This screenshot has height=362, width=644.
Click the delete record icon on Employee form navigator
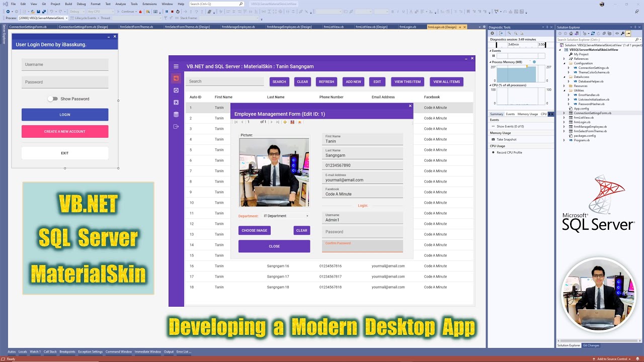point(300,121)
